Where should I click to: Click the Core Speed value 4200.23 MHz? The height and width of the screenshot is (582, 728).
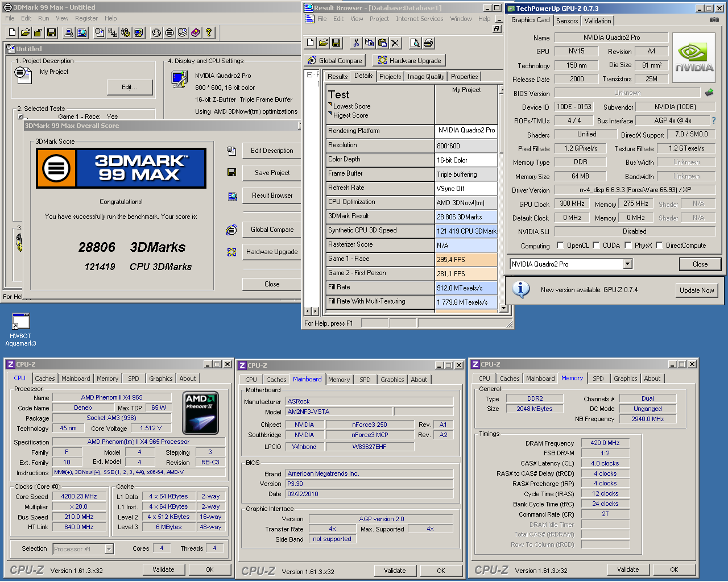[79, 496]
